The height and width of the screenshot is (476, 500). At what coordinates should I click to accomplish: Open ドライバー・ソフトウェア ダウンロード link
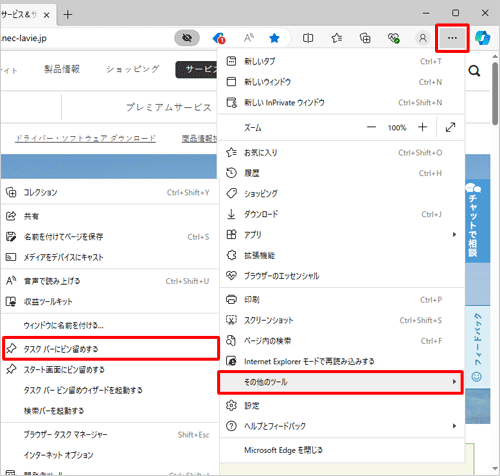pos(86,138)
